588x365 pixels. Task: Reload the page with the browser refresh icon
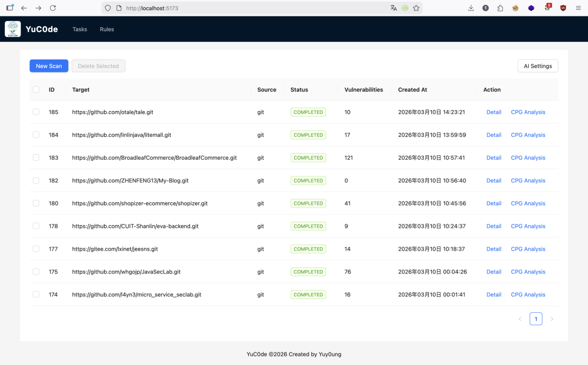(53, 8)
